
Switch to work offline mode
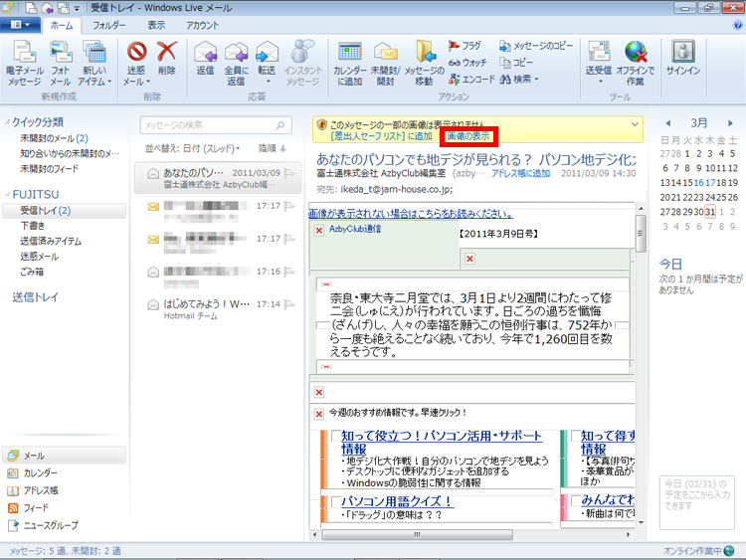(x=636, y=64)
